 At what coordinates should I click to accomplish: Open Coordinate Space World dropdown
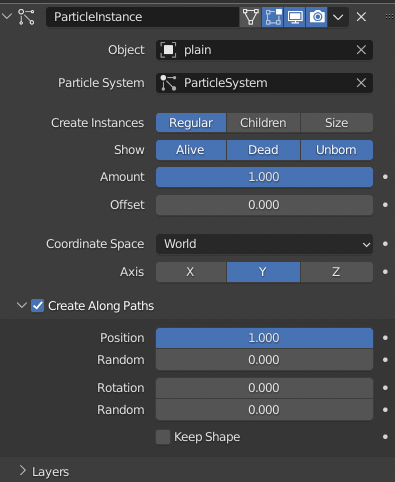[264, 244]
